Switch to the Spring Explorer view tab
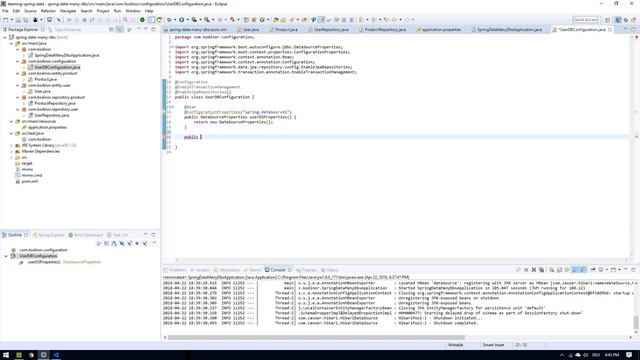 [x=49, y=235]
